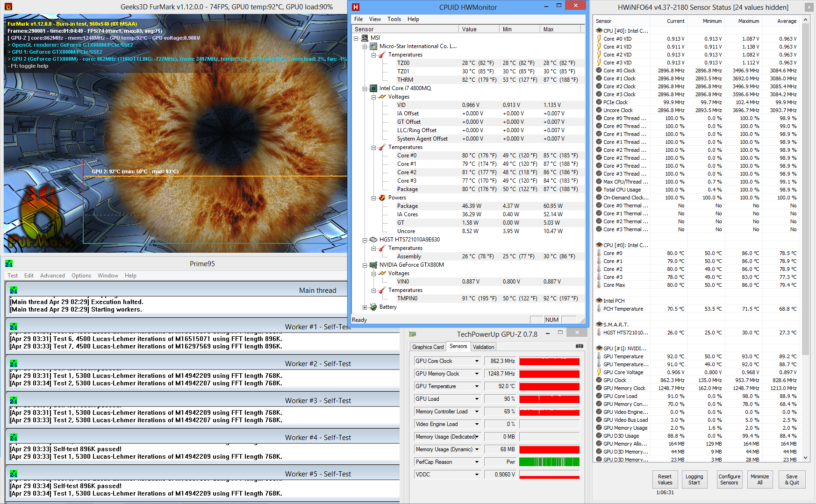Collapse the MSI root node in HWMonitor
Screen dimensions: 816x504
tap(356, 38)
